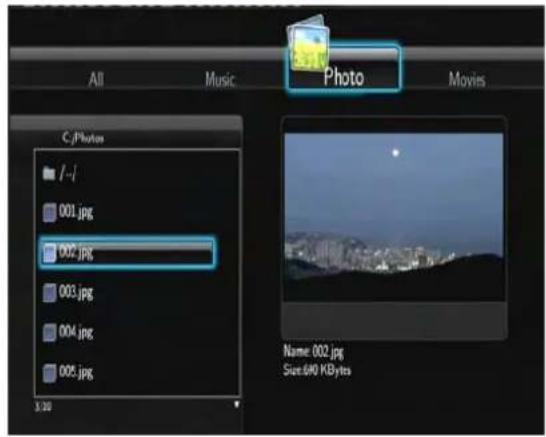Switch to the Music tab
This screenshot has height=437, width=546.
click(x=219, y=79)
